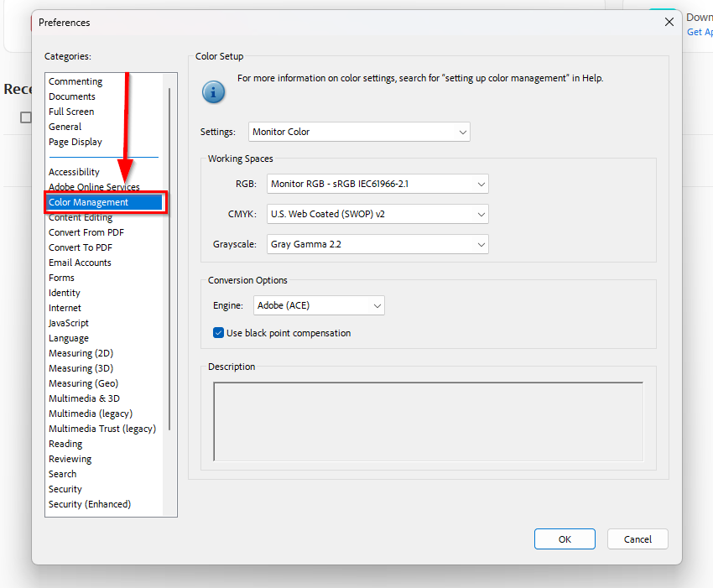Expand the RGB working space dropdown
This screenshot has width=713, height=588.
[x=377, y=184]
